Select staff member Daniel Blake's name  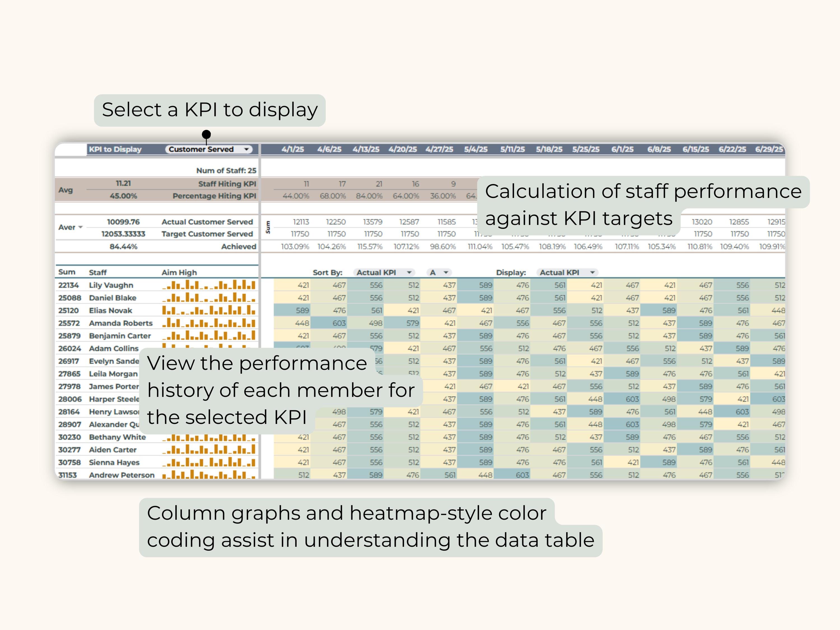112,298
